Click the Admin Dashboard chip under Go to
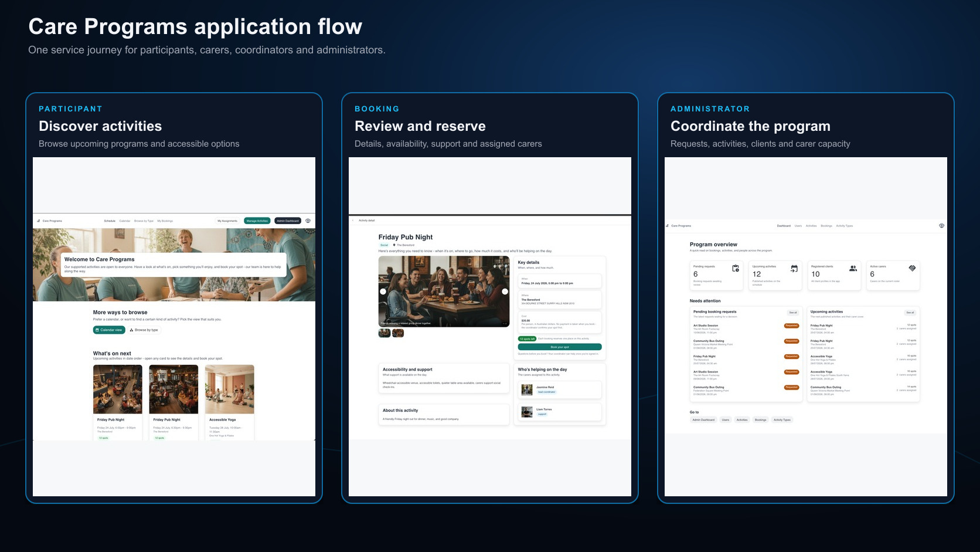The height and width of the screenshot is (552, 980). click(x=703, y=420)
